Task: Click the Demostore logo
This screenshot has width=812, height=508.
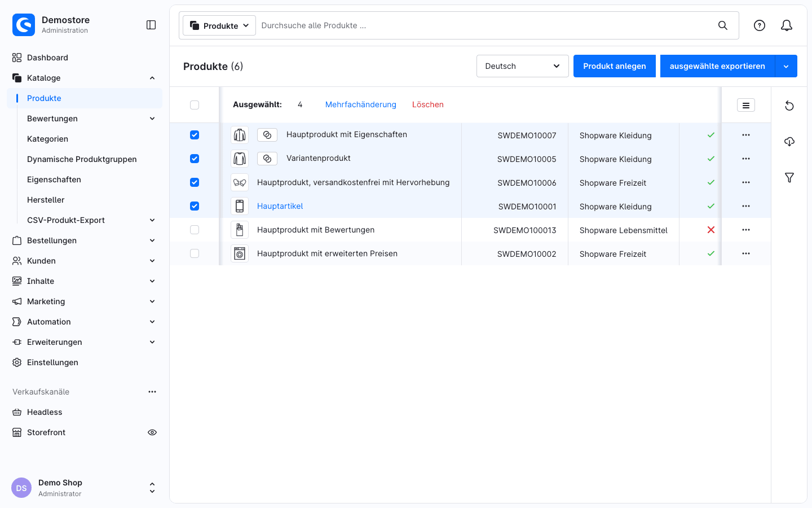Action: tap(24, 25)
